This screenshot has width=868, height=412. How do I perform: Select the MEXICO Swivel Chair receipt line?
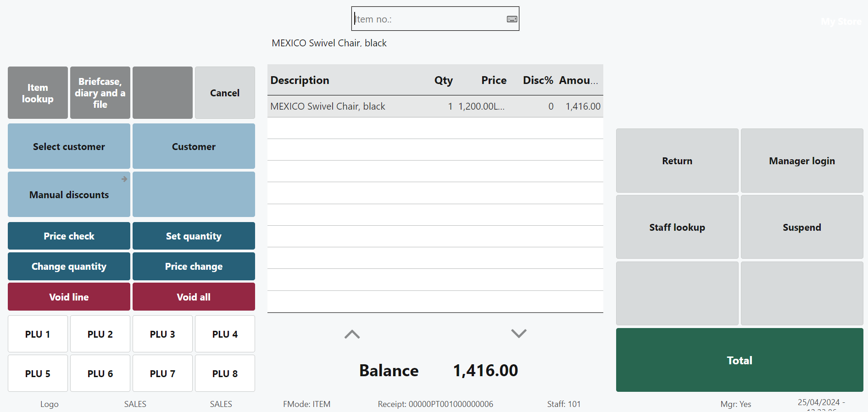click(434, 106)
